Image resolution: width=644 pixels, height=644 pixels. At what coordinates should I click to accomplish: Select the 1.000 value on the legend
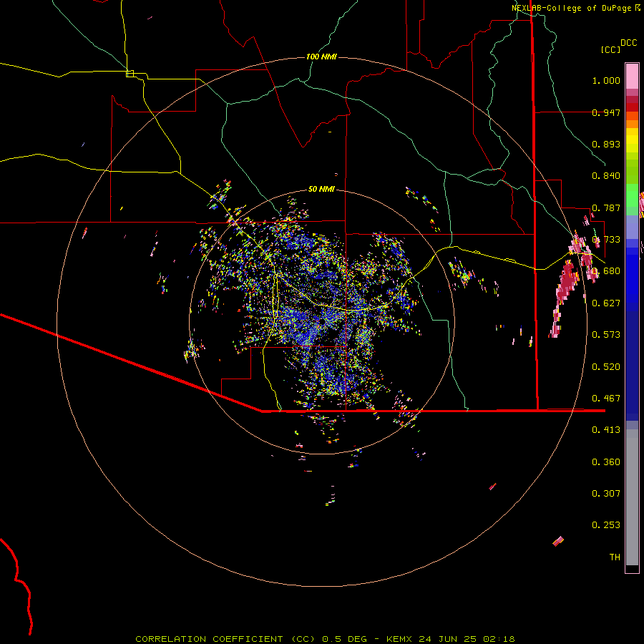(x=606, y=80)
